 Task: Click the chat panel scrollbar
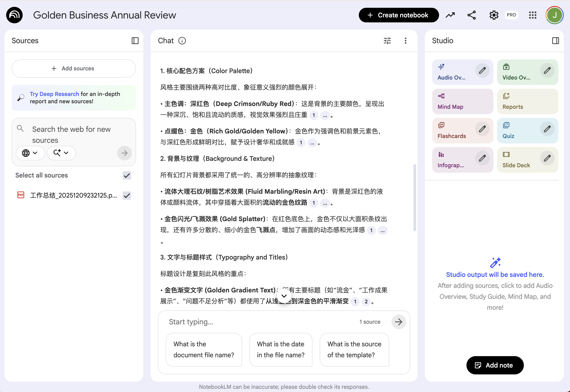415,198
